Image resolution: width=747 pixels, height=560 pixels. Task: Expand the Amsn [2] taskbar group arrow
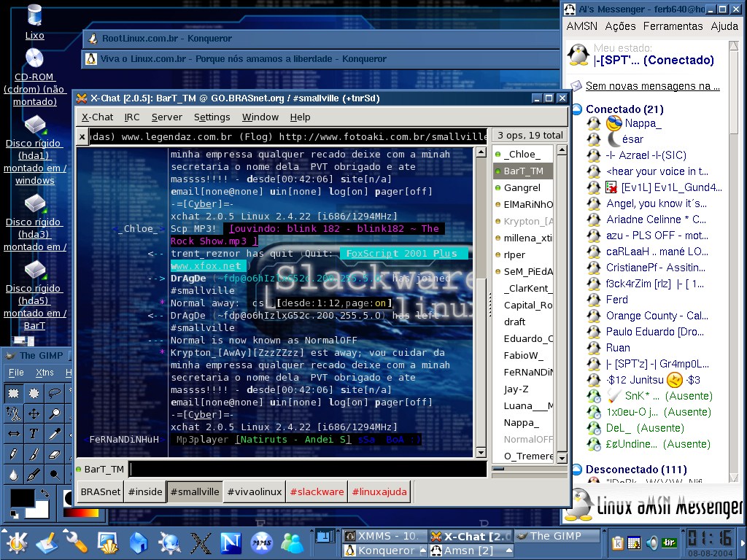[x=508, y=551]
